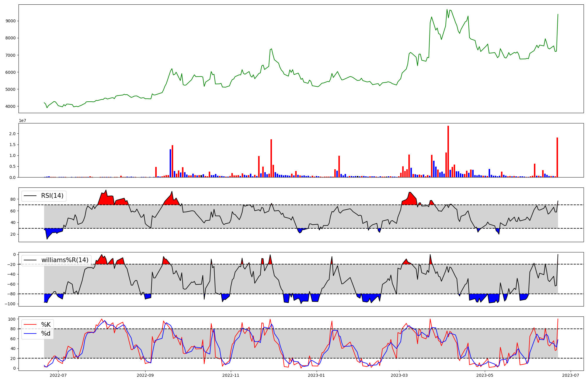Screen dimensions: 588x382
Task: Click the 2022-11 x-axis date label
Action: (231, 375)
